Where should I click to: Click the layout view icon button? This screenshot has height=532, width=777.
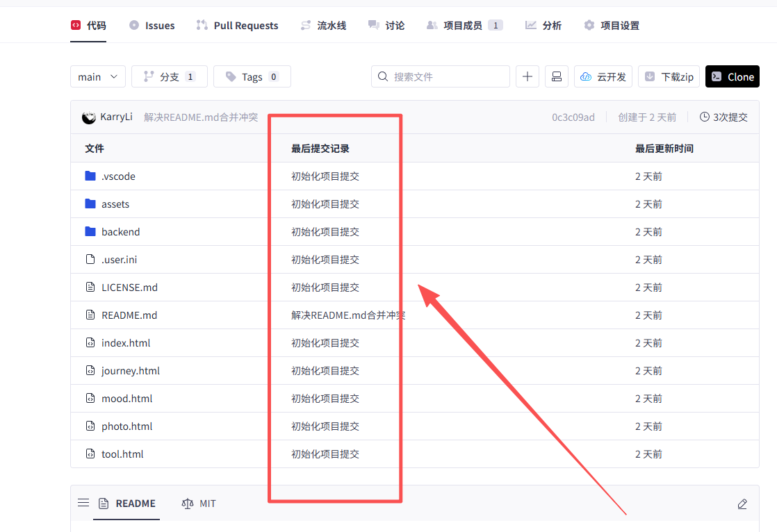coord(557,77)
